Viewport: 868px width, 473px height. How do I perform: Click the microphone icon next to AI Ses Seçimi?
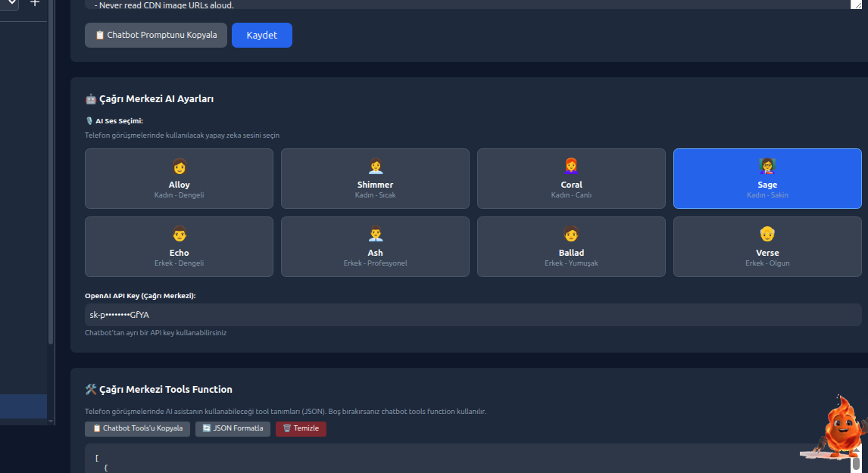(88, 120)
